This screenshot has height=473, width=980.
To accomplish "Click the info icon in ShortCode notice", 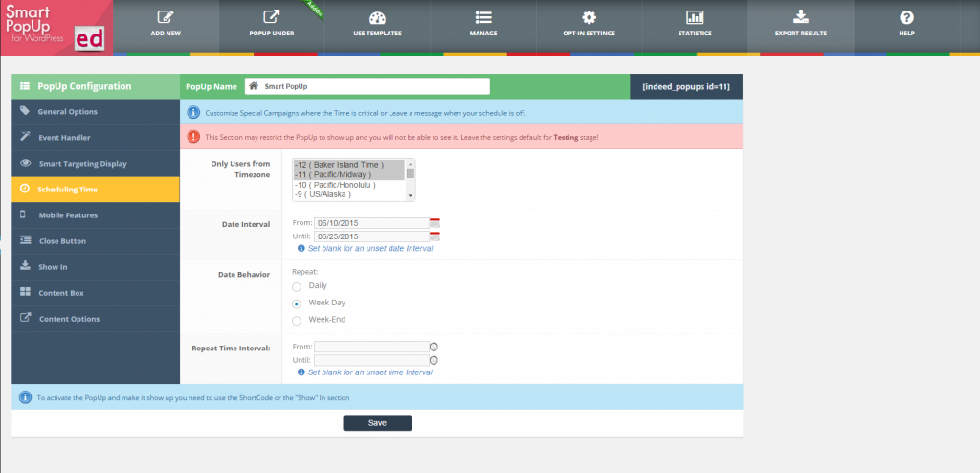I will coord(25,397).
